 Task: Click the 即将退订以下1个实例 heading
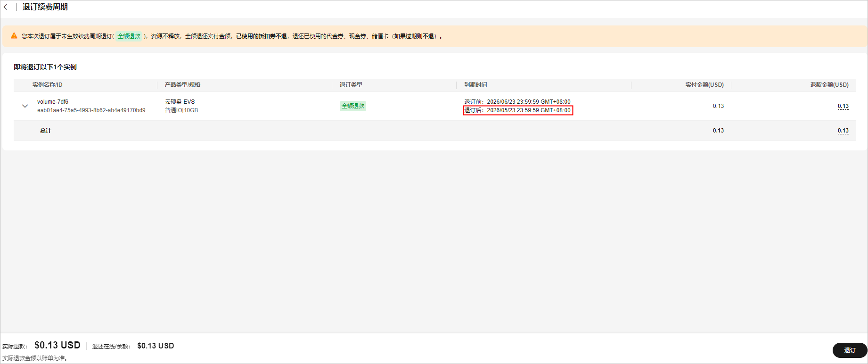[x=45, y=67]
